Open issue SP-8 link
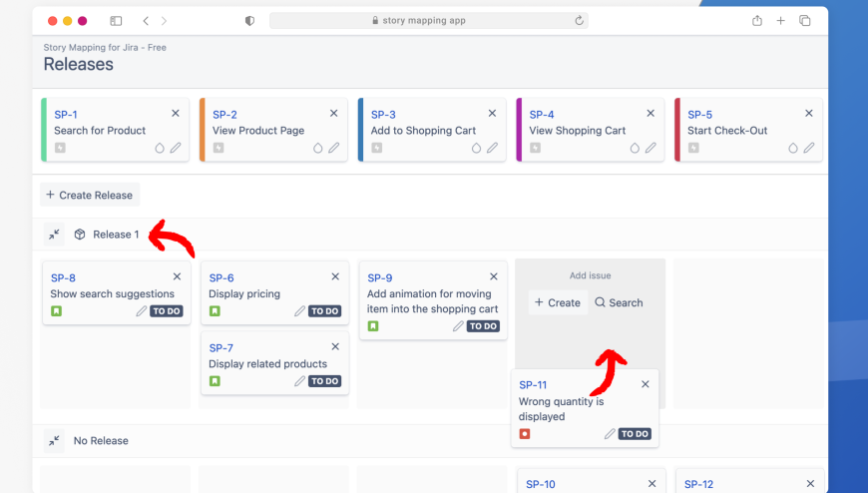The width and height of the screenshot is (868, 493). [63, 278]
